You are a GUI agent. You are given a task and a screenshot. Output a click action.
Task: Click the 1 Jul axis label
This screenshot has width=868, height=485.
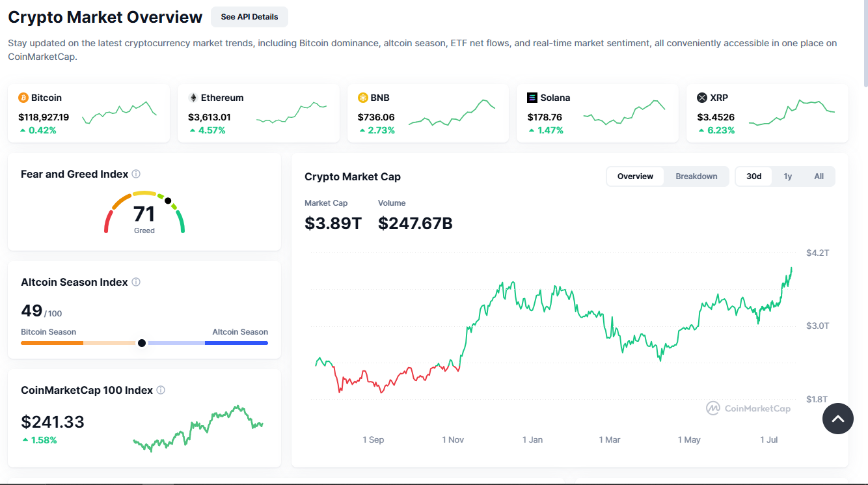coord(769,440)
